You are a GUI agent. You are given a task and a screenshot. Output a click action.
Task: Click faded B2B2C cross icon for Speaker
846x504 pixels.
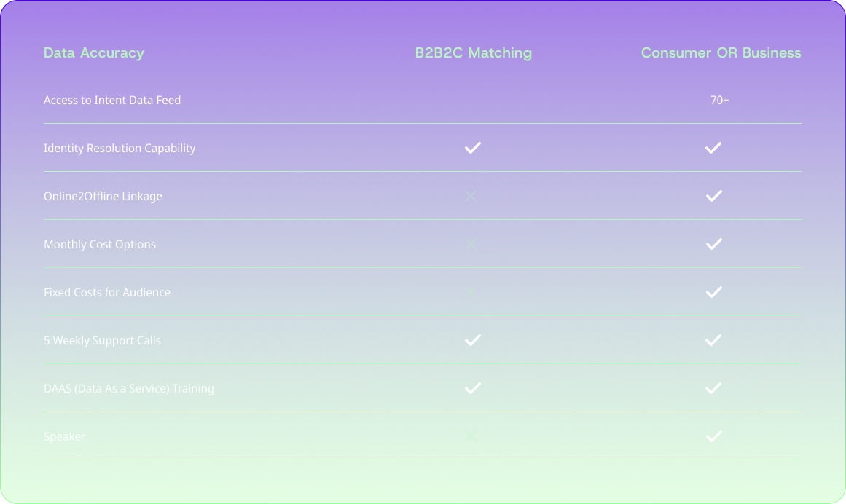pyautogui.click(x=471, y=436)
